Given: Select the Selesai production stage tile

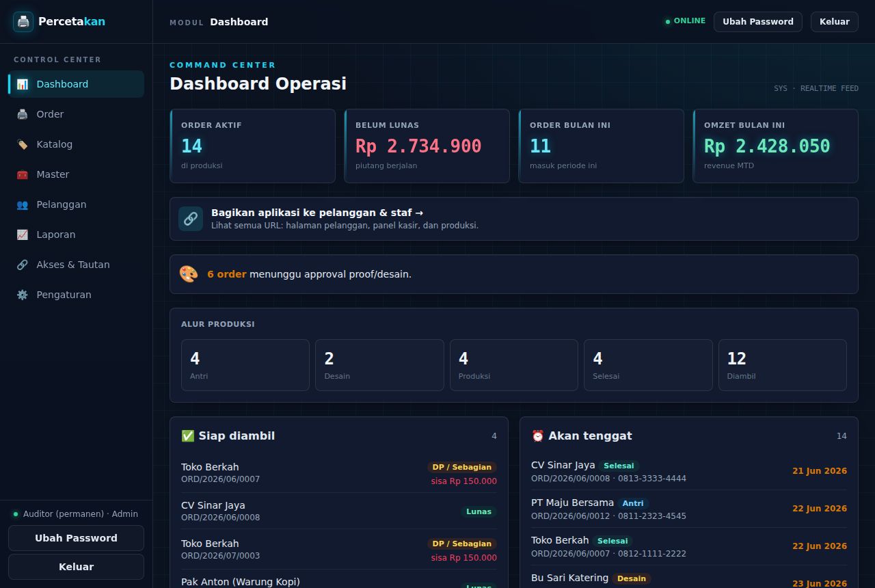Looking at the screenshot, I should point(648,365).
